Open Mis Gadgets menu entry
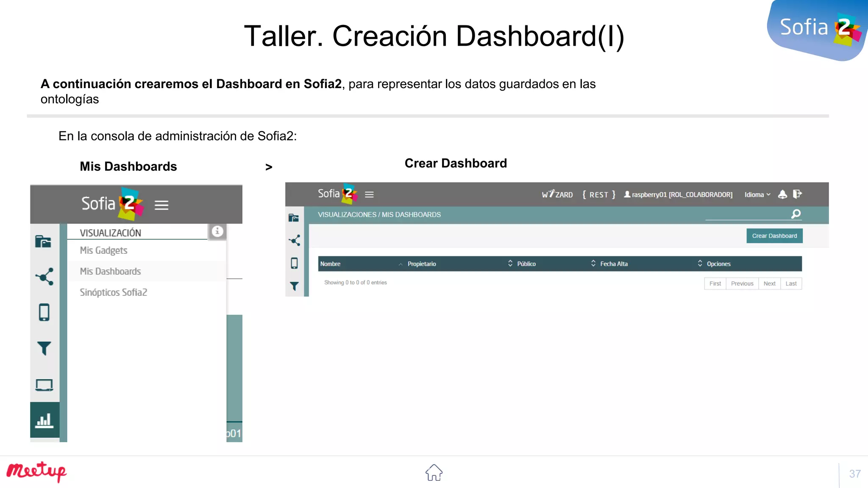The height and width of the screenshot is (488, 868). pos(103,250)
